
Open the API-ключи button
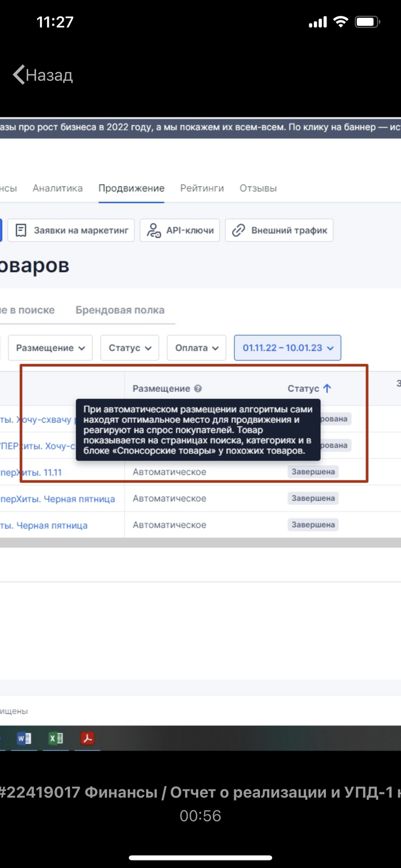pyautogui.click(x=180, y=230)
